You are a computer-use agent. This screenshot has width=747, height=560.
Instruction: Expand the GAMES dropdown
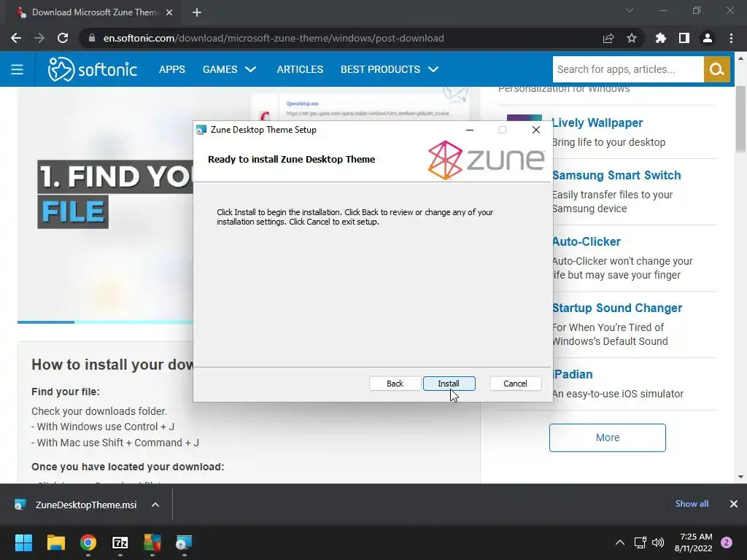point(229,69)
